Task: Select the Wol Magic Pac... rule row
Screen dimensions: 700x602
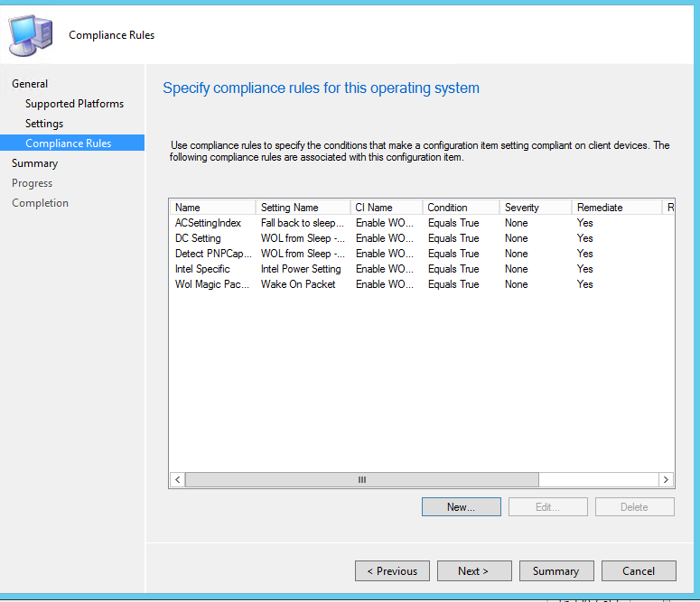Action: pyautogui.click(x=422, y=284)
